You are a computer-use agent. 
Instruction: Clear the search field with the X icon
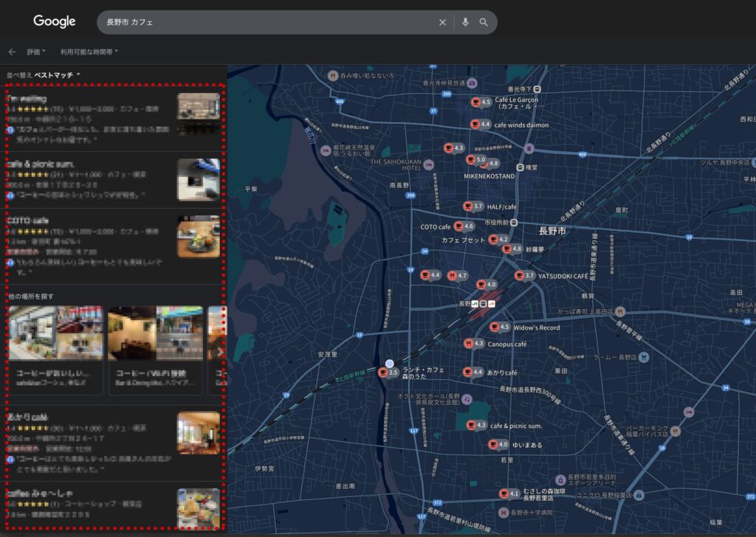click(442, 22)
